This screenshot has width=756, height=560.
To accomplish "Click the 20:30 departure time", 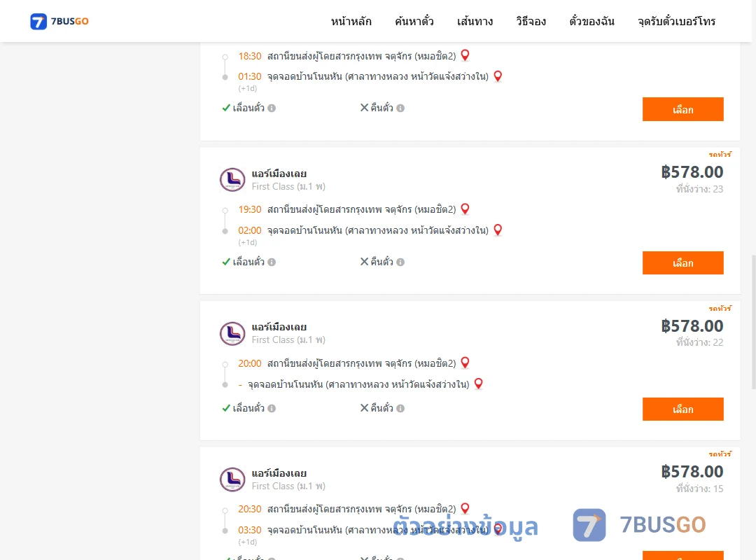I will click(x=250, y=509).
